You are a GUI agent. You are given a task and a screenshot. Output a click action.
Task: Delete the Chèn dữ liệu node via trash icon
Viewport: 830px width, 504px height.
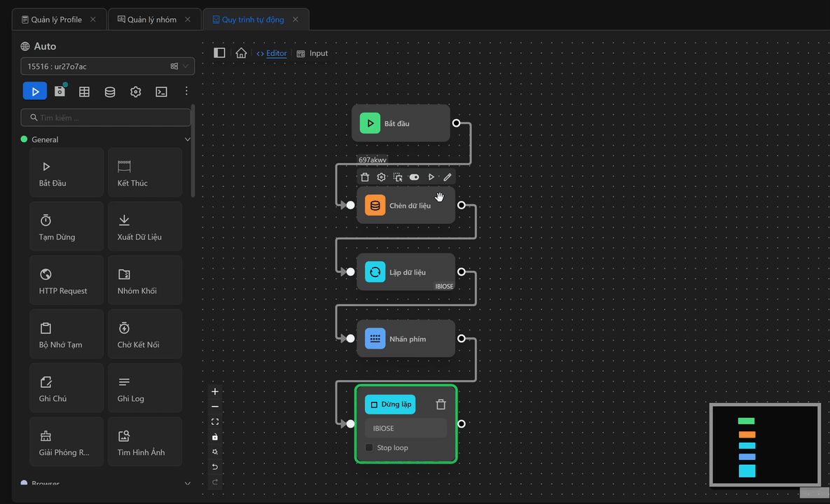[365, 177]
